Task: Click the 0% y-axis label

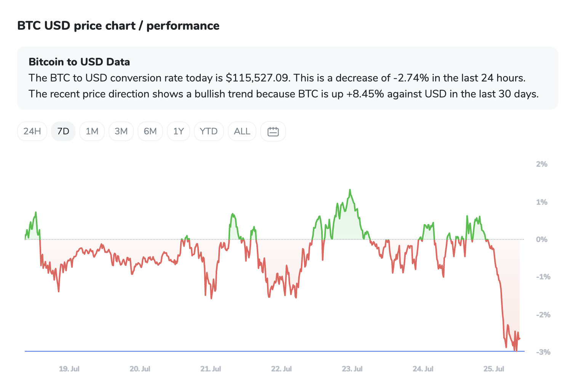Action: point(541,239)
